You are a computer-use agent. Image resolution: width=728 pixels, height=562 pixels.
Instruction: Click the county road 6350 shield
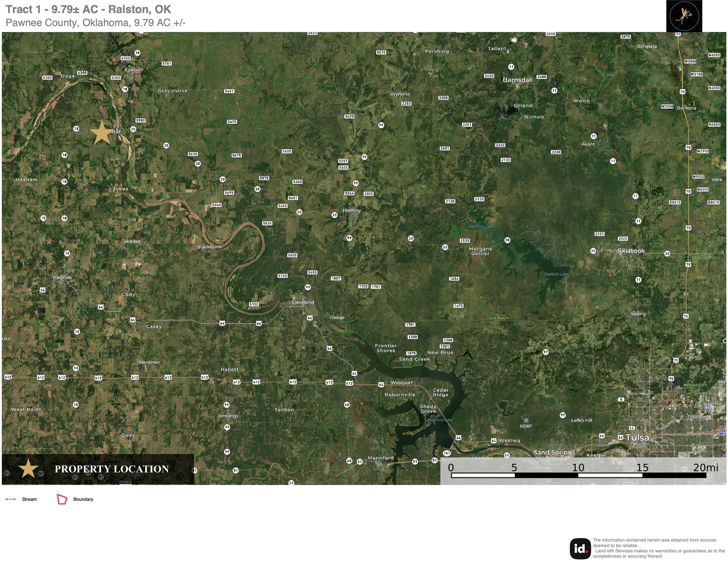pos(126,58)
